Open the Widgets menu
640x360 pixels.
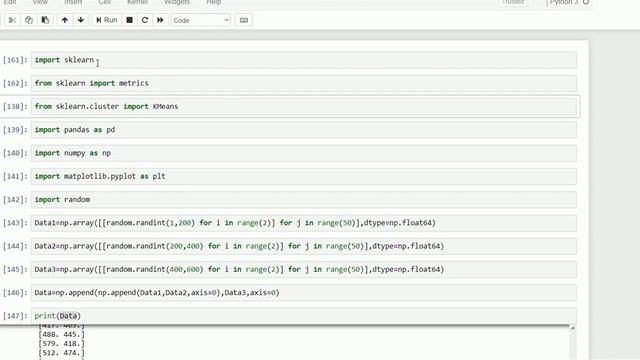coord(177,2)
